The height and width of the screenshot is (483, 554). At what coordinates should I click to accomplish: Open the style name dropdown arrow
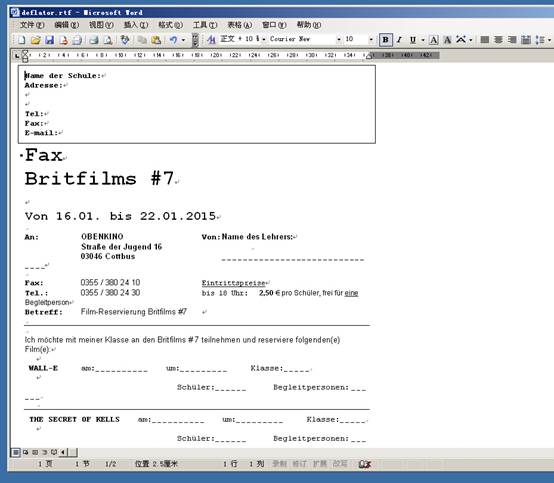264,39
